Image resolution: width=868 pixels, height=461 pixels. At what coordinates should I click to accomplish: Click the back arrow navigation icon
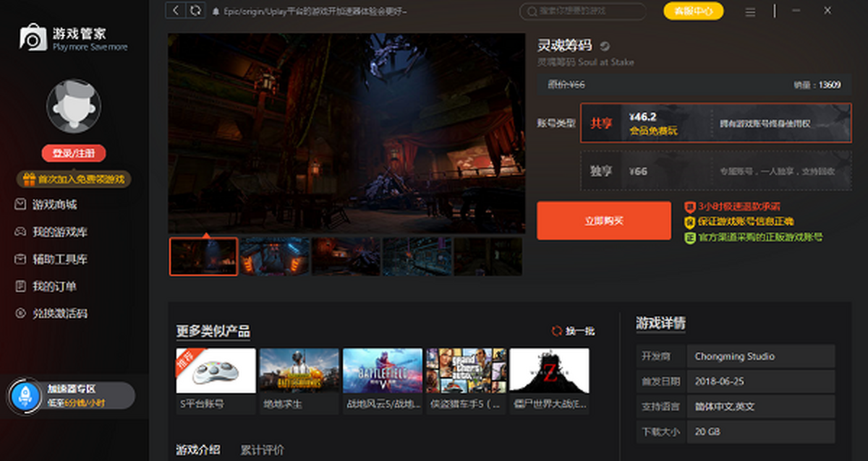click(175, 10)
